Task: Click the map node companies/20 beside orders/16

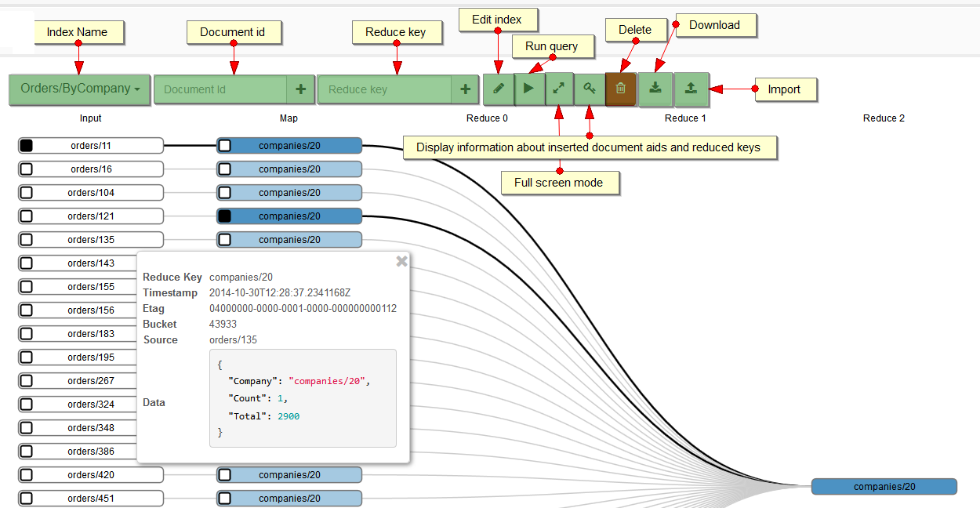Action: pyautogui.click(x=289, y=169)
